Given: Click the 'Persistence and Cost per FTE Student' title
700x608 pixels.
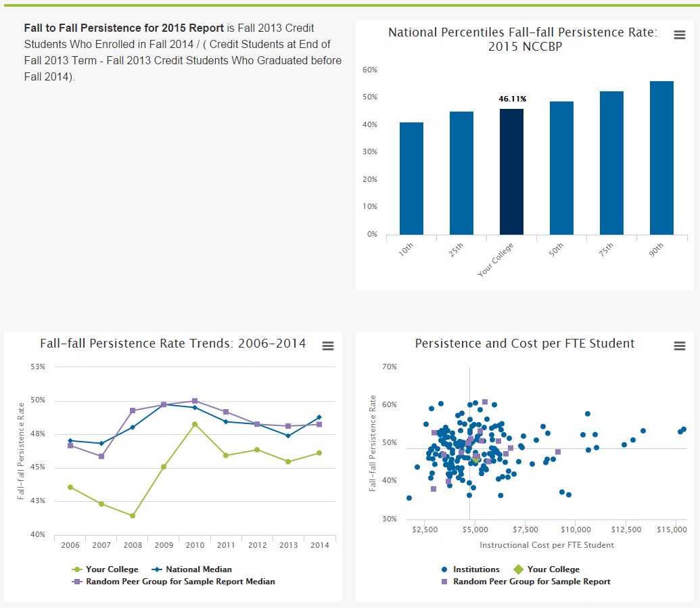Looking at the screenshot, I should click(x=525, y=344).
